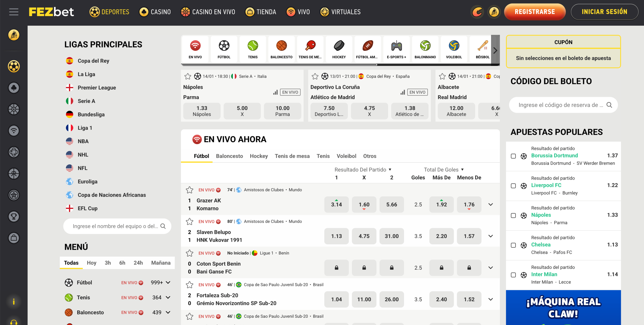Switch to the Baloncesto tab in EN VIVO AHORA
Viewport: 644px width, 325px height.
(229, 156)
